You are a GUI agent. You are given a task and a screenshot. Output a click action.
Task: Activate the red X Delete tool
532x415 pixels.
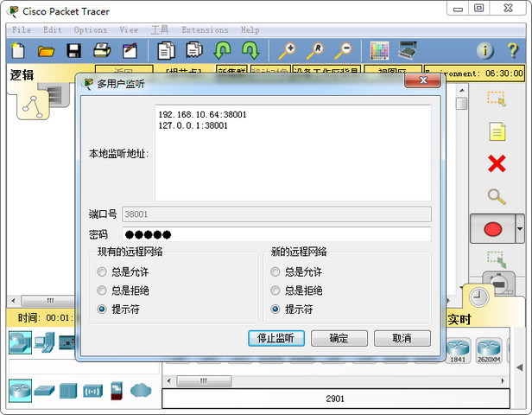(x=497, y=163)
